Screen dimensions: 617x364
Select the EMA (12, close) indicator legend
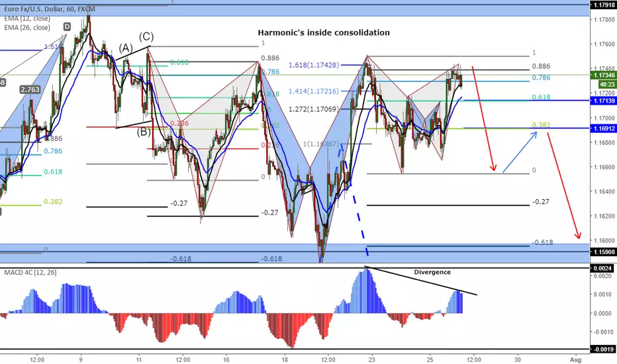[x=27, y=19]
